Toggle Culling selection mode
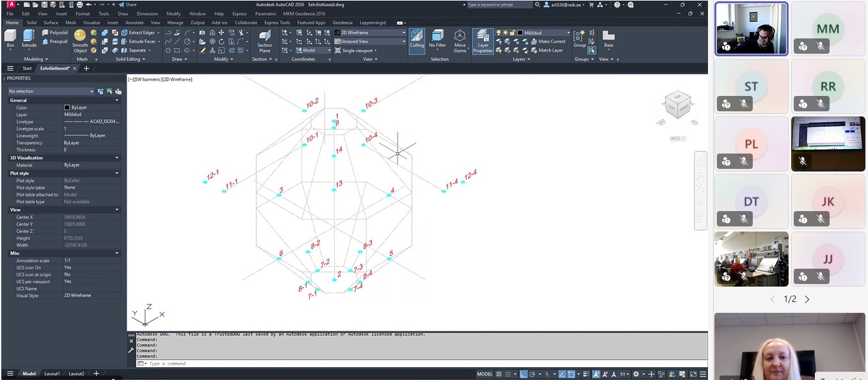Viewport: 868px width, 380px height. pyautogui.click(x=417, y=39)
